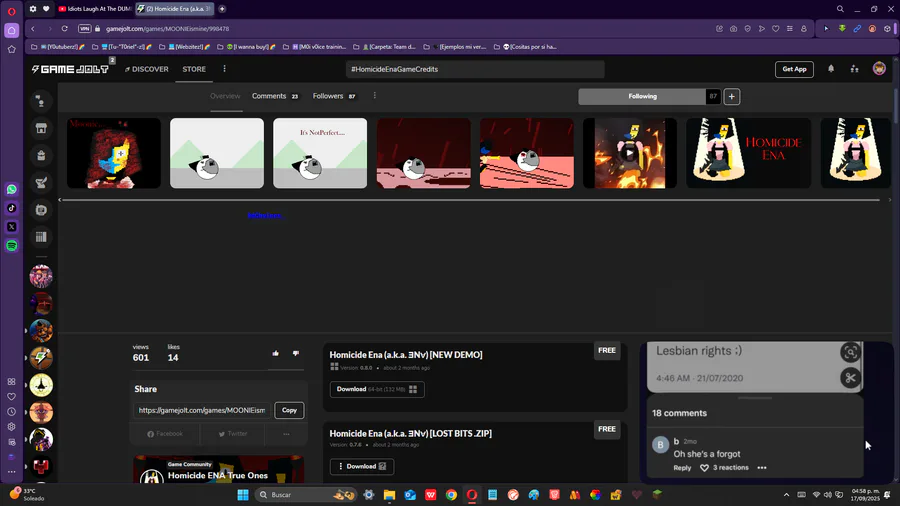Go back with the browser back arrow

pos(33,29)
